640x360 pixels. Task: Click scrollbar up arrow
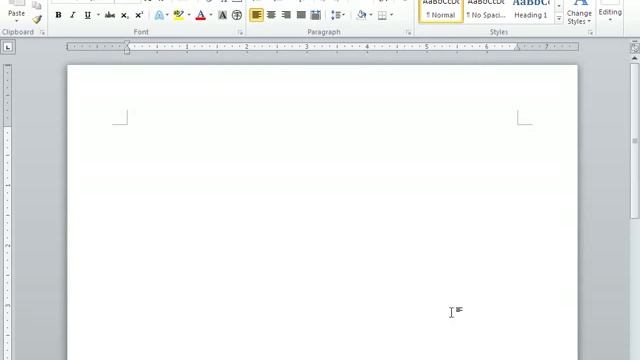[x=635, y=58]
